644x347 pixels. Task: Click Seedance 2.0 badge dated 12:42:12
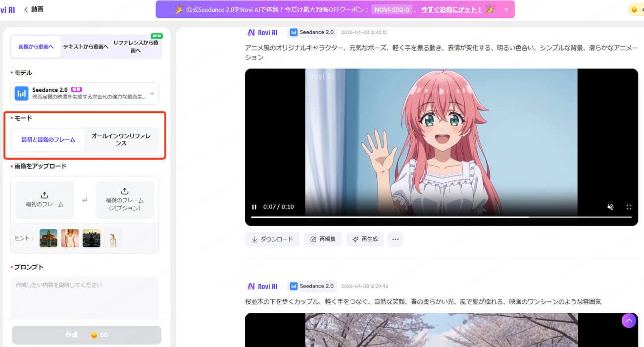(x=312, y=32)
